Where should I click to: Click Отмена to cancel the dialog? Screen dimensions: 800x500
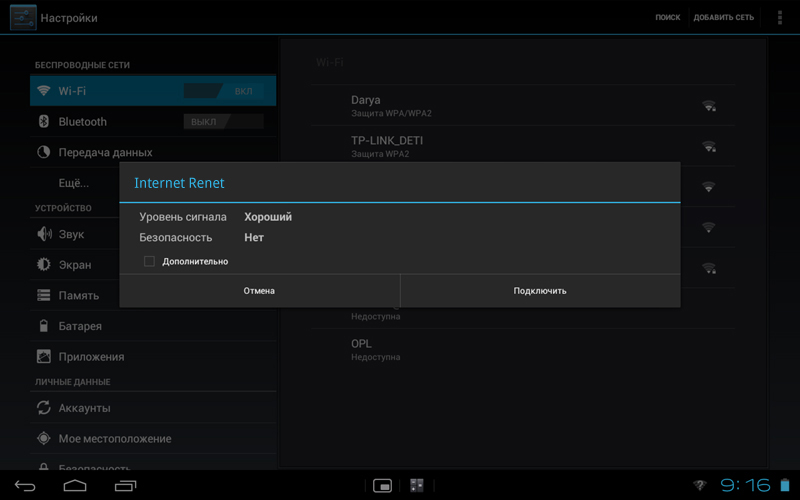point(259,291)
